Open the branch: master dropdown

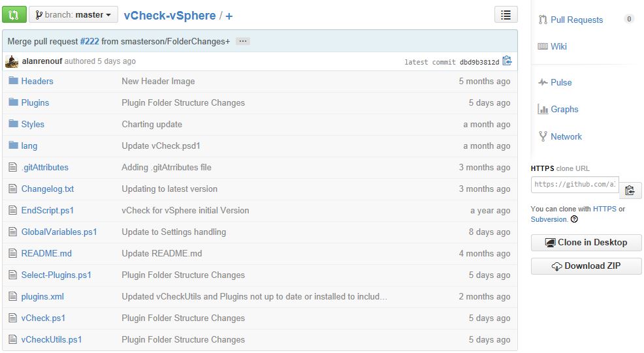[74, 15]
